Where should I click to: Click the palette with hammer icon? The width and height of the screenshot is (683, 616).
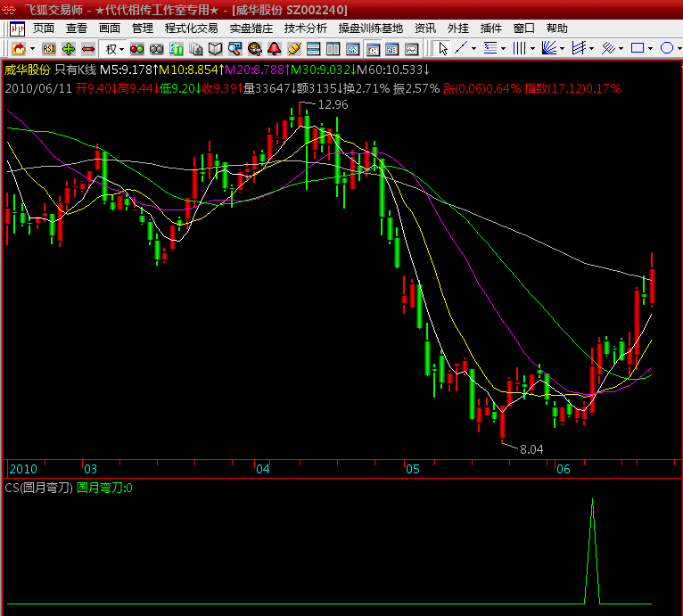[254, 49]
